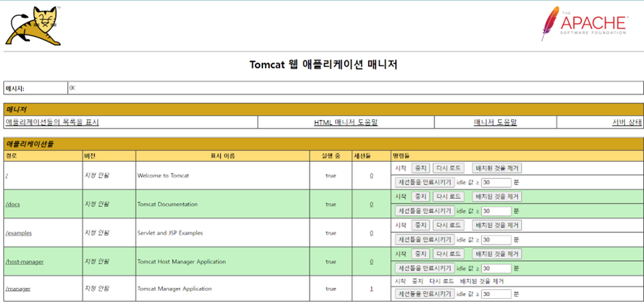This screenshot has width=644, height=307.
Task: Click 세션들을 만료시키기 for /manager
Action: click(x=425, y=294)
